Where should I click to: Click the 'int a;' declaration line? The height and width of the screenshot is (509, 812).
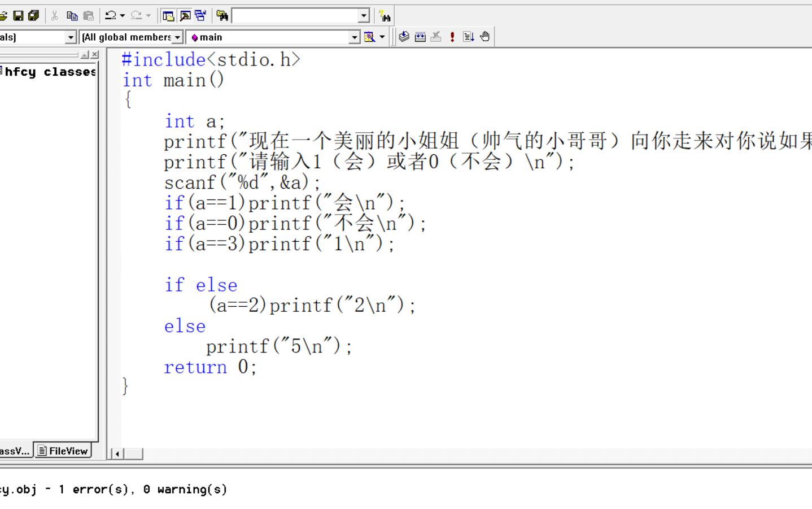point(195,121)
